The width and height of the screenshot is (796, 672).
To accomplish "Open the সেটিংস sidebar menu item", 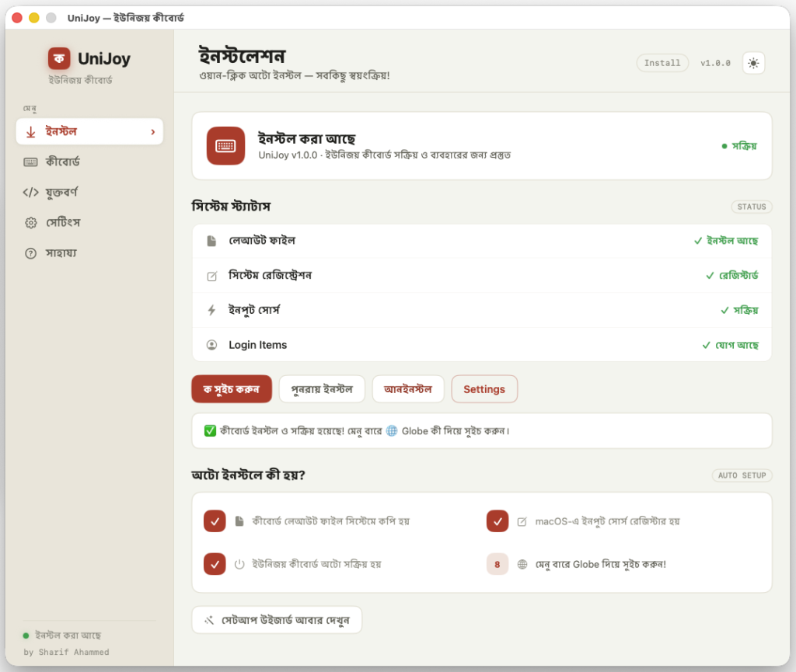I will coord(89,223).
